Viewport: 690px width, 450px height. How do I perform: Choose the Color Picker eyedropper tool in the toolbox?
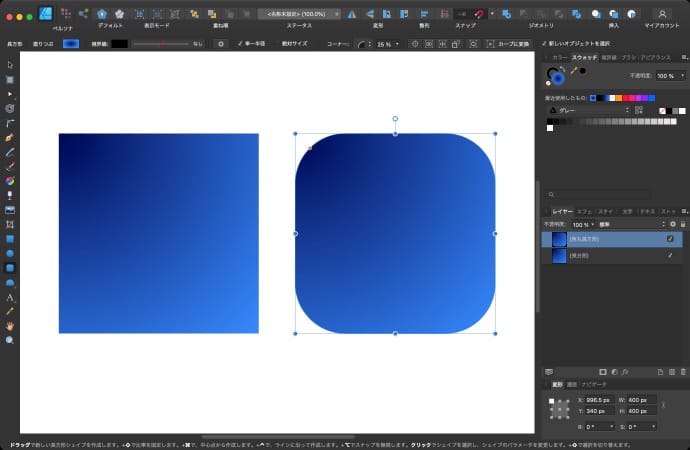point(10,311)
